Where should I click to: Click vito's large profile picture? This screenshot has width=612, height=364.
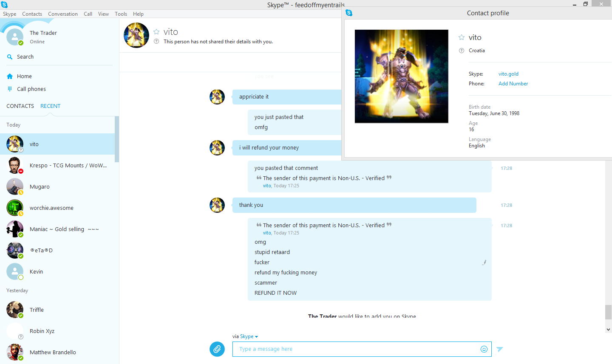(x=402, y=76)
